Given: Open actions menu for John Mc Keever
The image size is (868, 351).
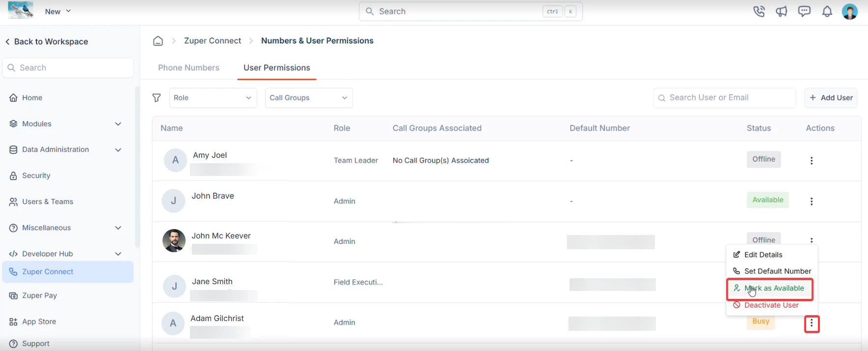Looking at the screenshot, I should [x=812, y=240].
